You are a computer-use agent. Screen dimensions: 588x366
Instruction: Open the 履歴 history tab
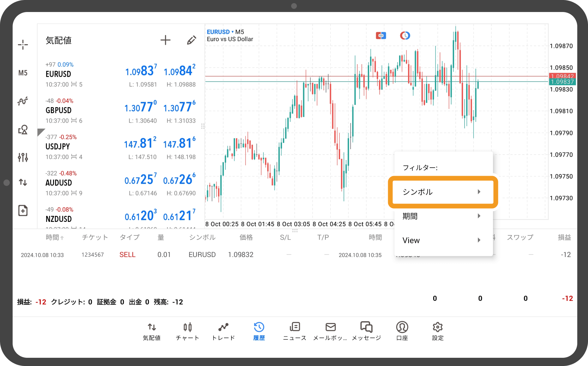(x=259, y=332)
